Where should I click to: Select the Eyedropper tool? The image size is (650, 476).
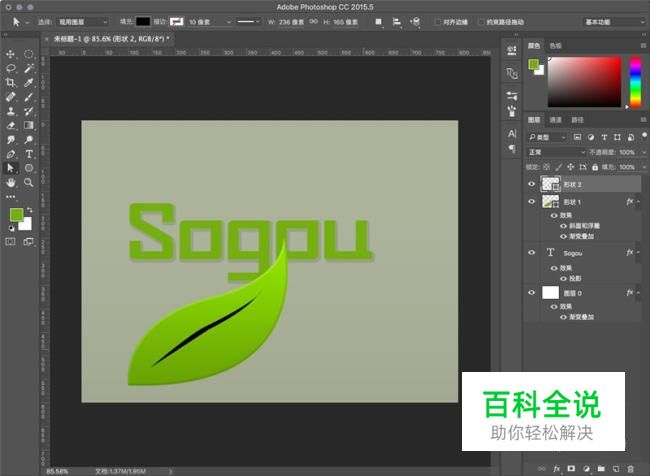29,83
